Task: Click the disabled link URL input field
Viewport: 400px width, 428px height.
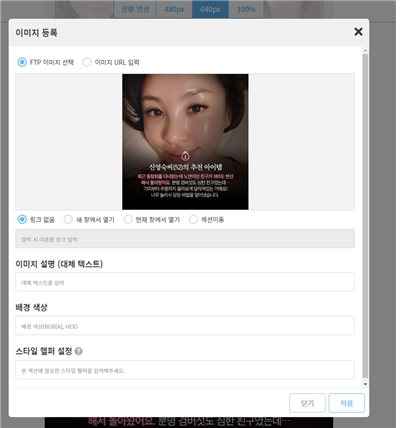Action: (185, 239)
